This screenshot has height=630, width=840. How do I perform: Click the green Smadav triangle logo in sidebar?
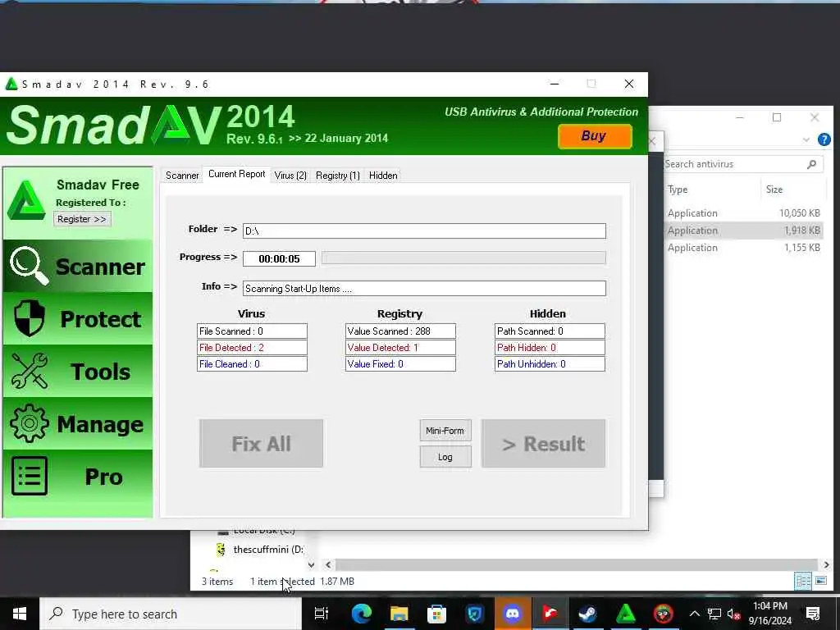26,201
